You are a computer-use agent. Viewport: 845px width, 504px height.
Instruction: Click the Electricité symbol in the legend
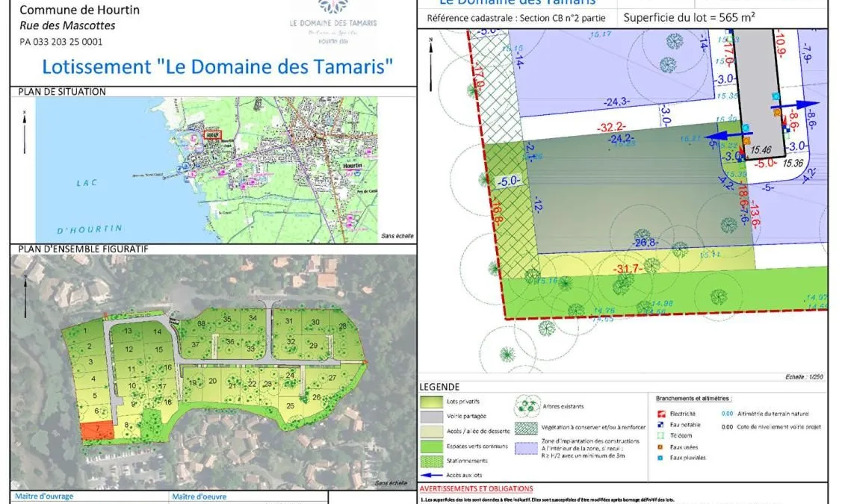(x=661, y=414)
